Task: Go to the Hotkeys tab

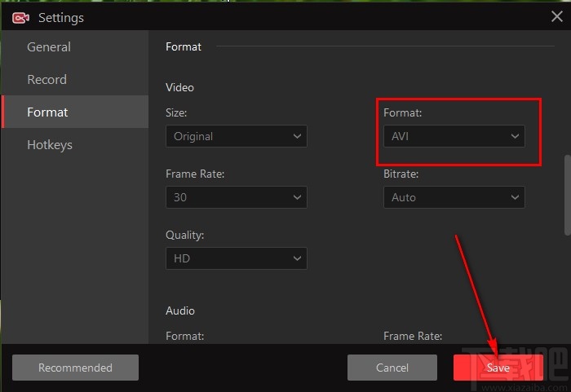Action: click(x=50, y=145)
